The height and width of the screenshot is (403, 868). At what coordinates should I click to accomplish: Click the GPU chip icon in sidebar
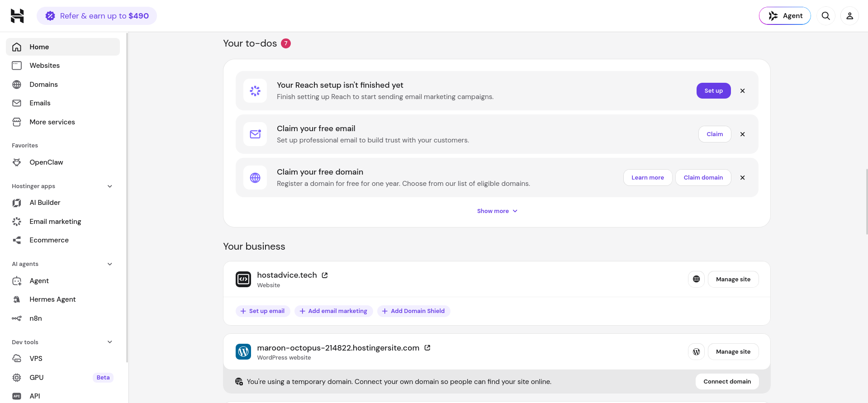pos(17,378)
